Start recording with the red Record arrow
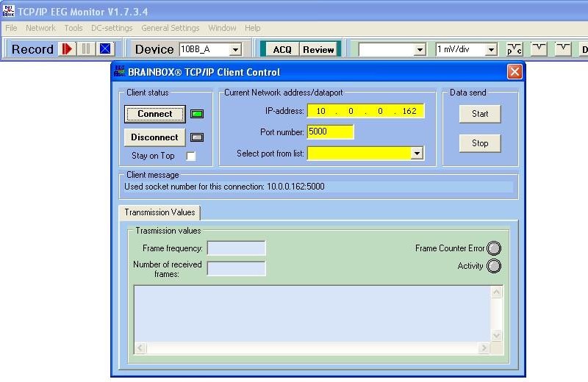This screenshot has width=588, height=382. tap(67, 49)
